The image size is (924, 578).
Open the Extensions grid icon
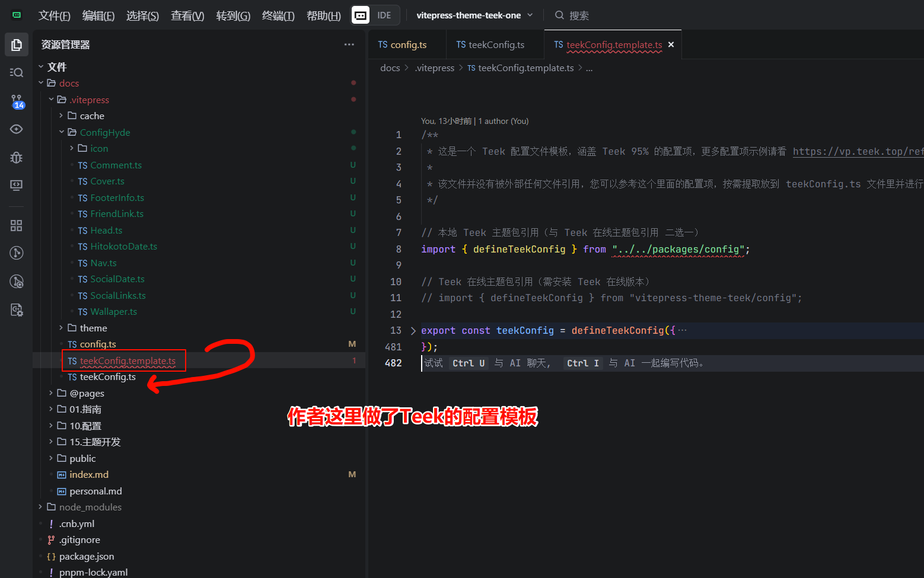pos(17,225)
